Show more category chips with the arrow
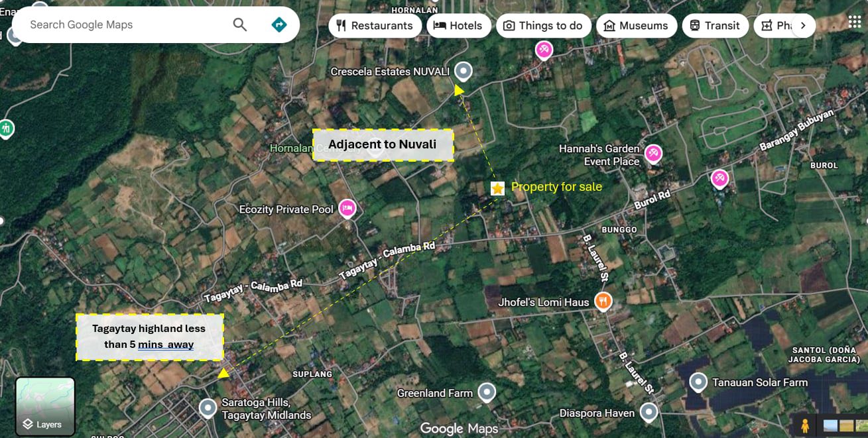The width and height of the screenshot is (868, 438). point(803,26)
